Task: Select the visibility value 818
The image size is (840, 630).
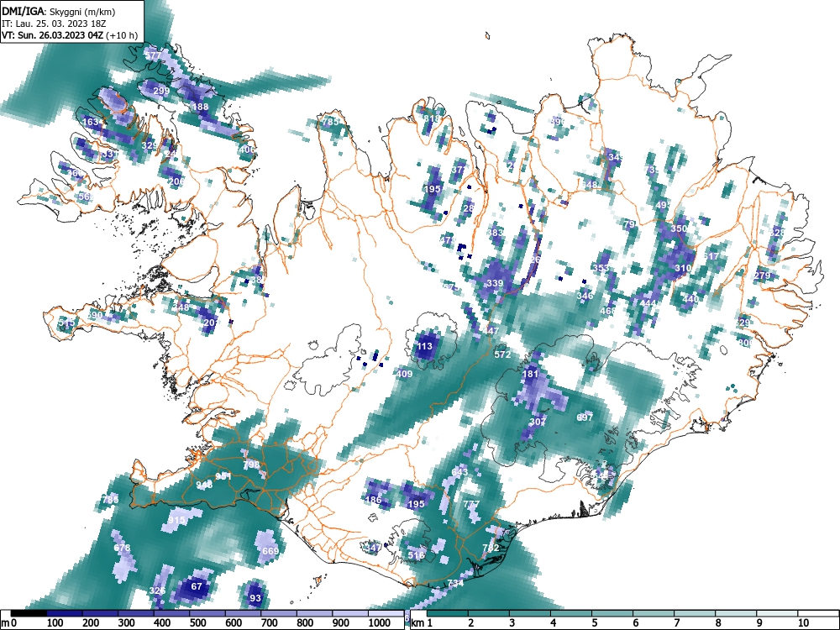Action: pyautogui.click(x=432, y=119)
